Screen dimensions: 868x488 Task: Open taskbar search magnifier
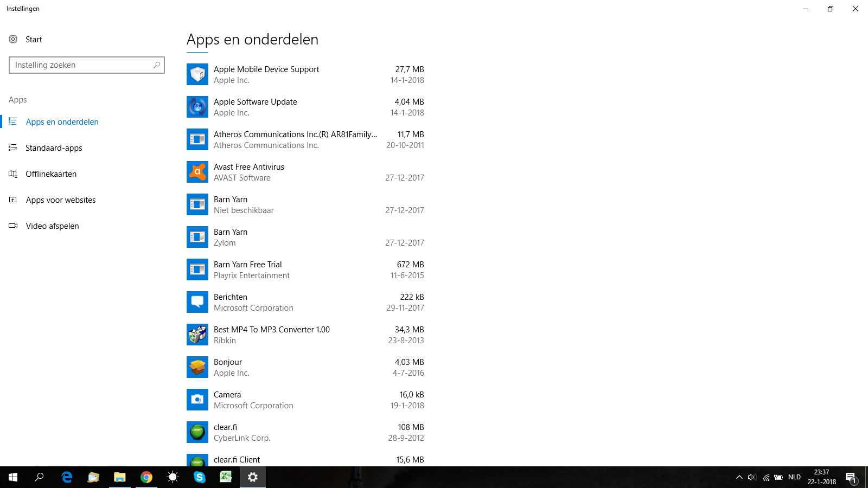point(39,477)
